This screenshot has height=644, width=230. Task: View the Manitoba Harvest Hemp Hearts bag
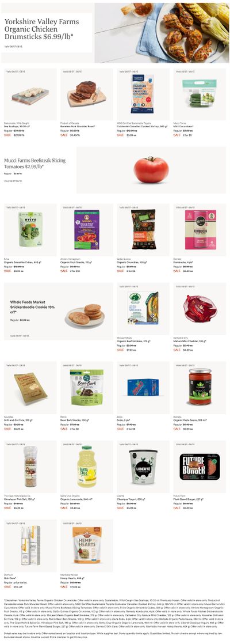tap(86, 545)
